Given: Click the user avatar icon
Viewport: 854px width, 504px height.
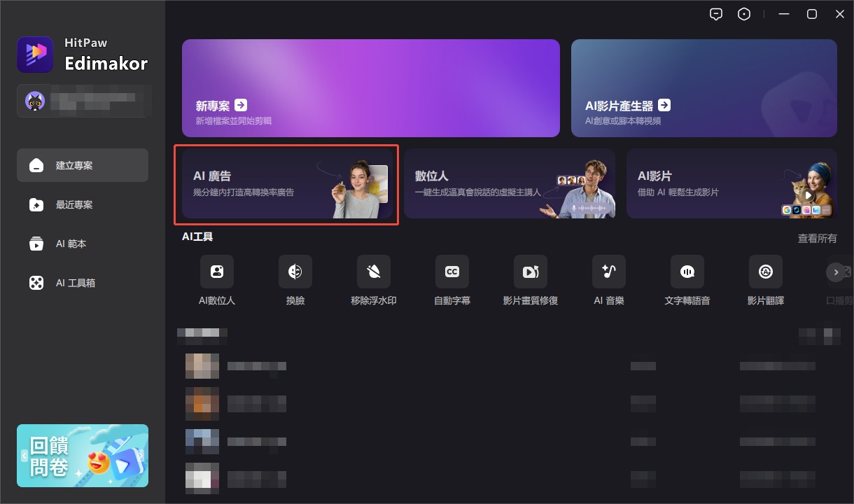Looking at the screenshot, I should [35, 101].
